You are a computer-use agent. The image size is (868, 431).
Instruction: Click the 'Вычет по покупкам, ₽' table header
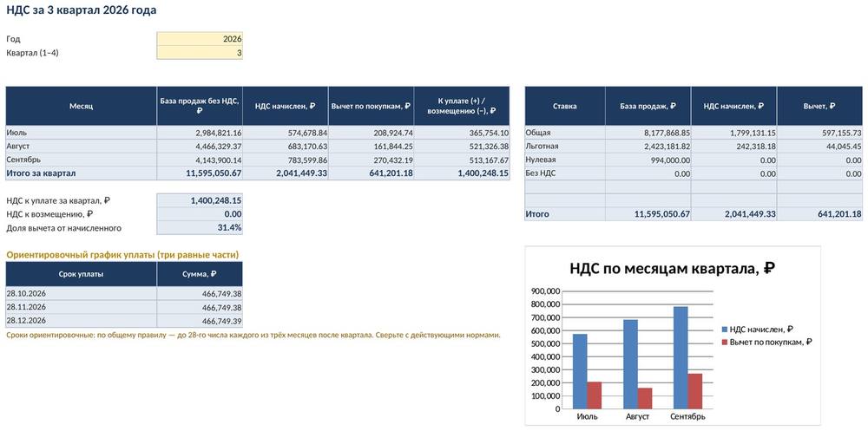[371, 106]
